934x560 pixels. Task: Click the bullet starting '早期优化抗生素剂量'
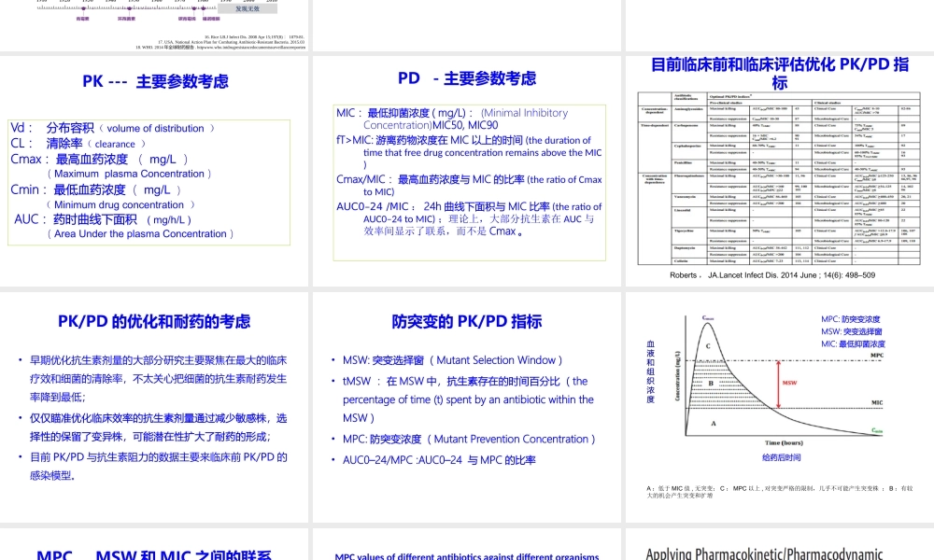(x=159, y=379)
